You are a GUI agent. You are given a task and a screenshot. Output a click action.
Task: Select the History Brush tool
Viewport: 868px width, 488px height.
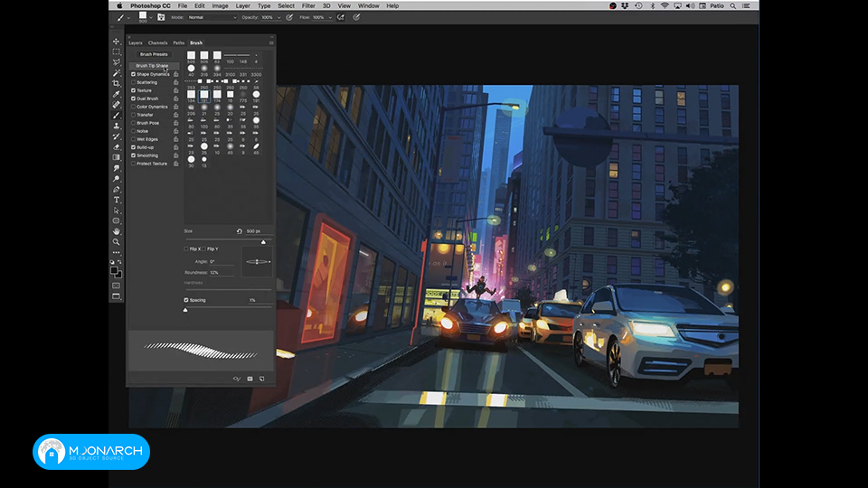click(x=117, y=136)
